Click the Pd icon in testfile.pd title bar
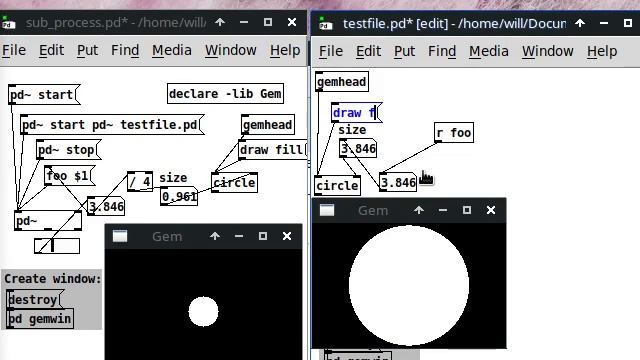The image size is (640, 360). click(x=325, y=24)
